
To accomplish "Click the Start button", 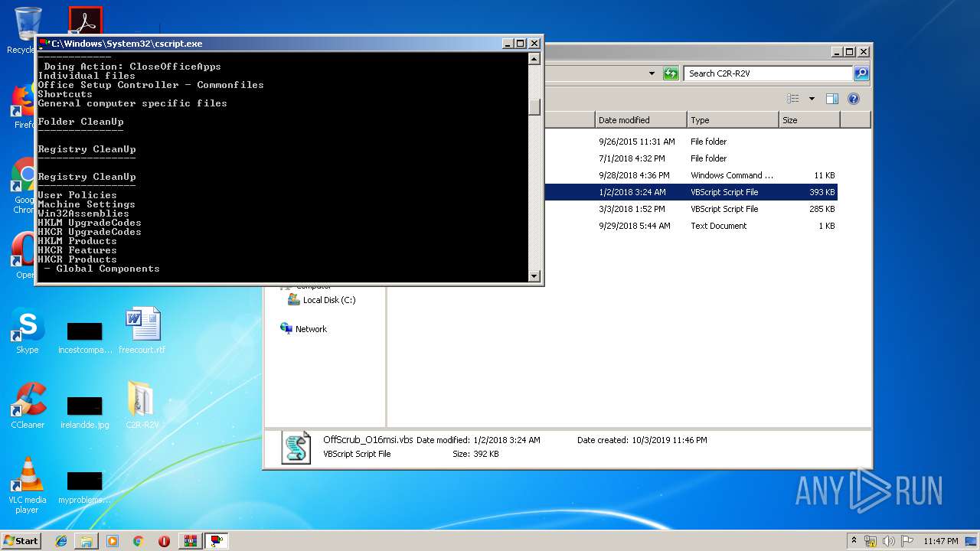I will (21, 541).
